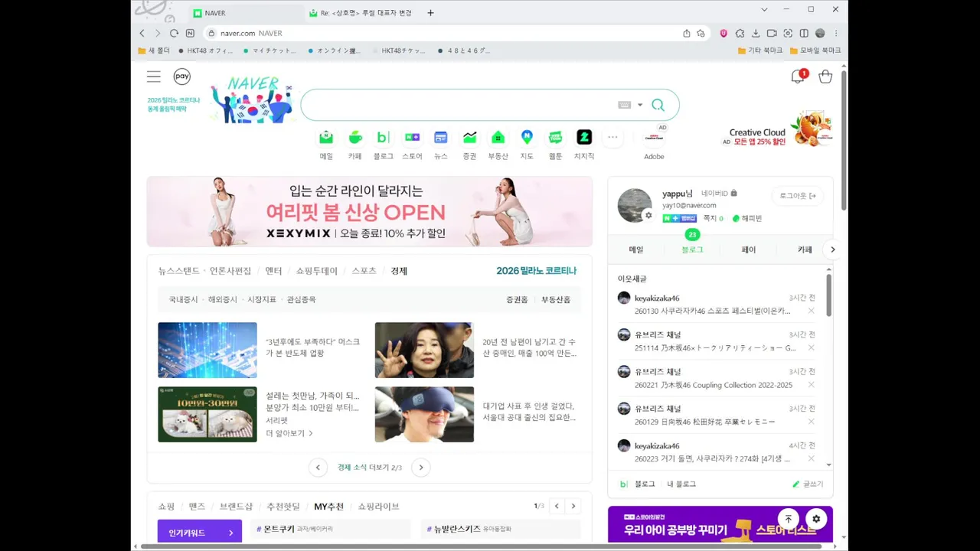Open the 부동산홈 link

(x=556, y=299)
